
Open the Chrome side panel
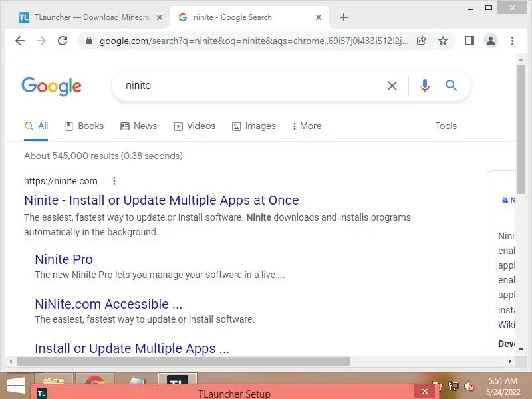pyautogui.click(x=469, y=41)
